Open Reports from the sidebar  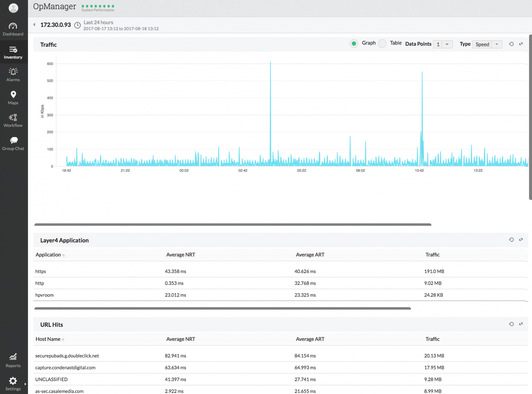(13, 360)
